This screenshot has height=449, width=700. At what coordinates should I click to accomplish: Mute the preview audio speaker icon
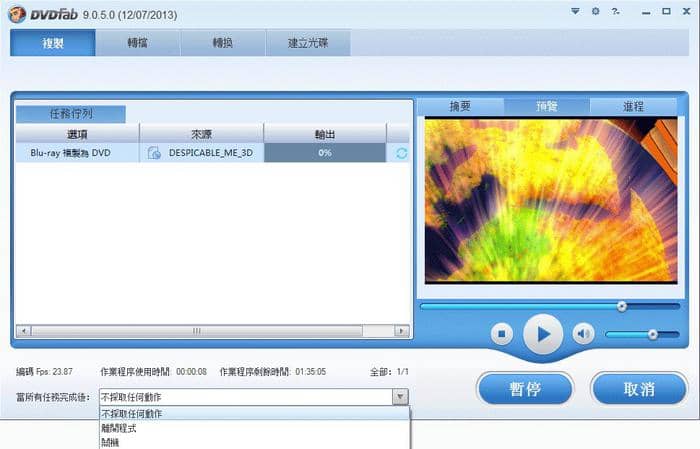click(x=583, y=334)
